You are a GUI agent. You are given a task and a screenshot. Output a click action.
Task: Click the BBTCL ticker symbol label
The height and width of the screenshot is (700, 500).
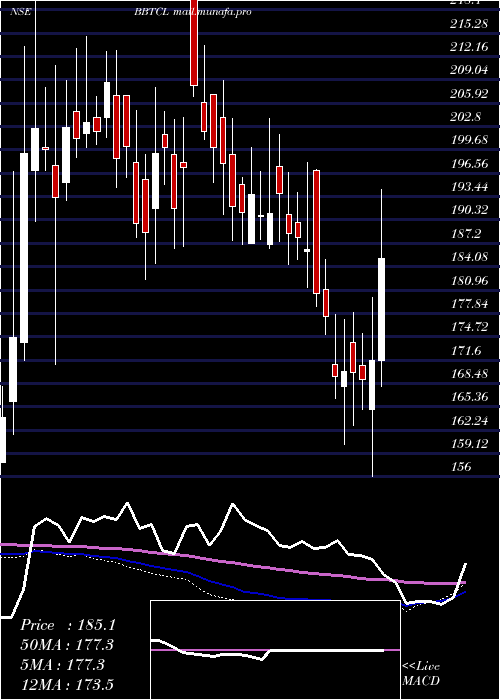tap(151, 12)
